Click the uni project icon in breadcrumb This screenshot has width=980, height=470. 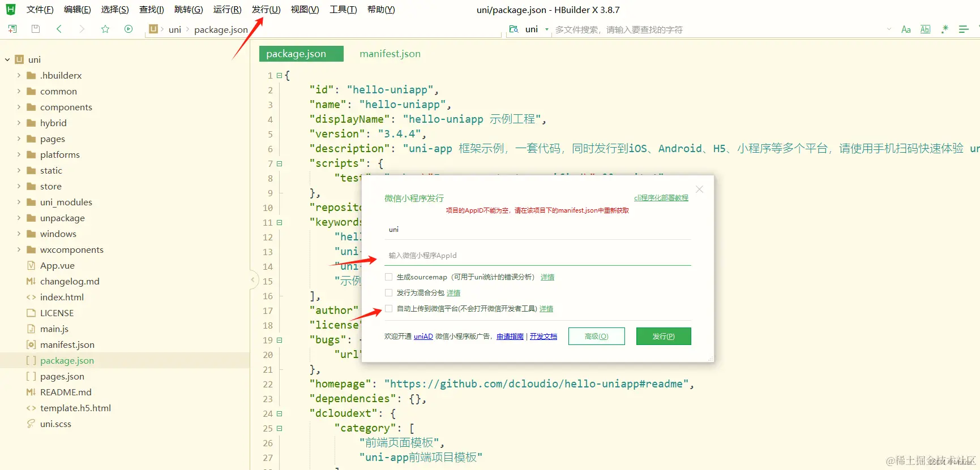click(153, 29)
